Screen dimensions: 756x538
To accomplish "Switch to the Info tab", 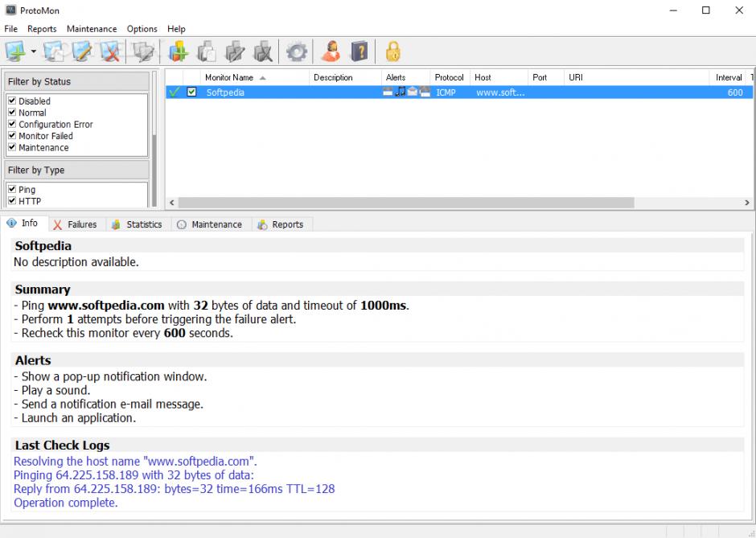I will point(23,224).
